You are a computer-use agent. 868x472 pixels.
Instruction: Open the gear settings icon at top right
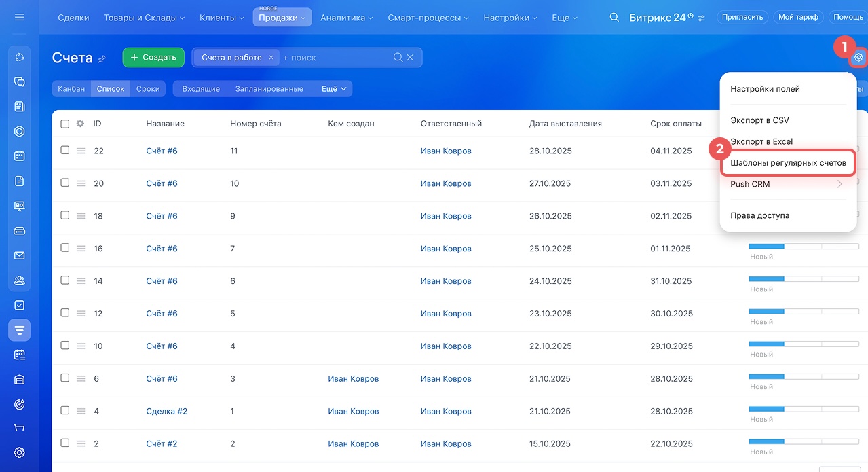point(858,58)
